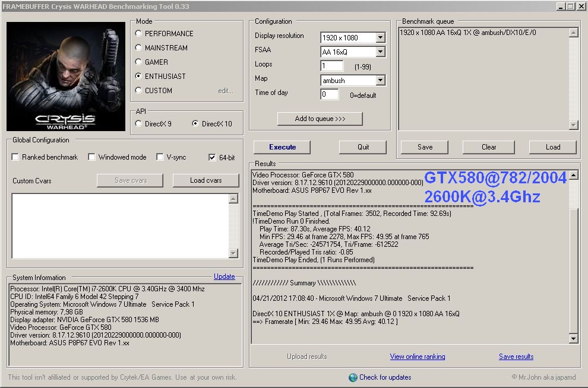Open the FSAA dropdown

[380, 52]
